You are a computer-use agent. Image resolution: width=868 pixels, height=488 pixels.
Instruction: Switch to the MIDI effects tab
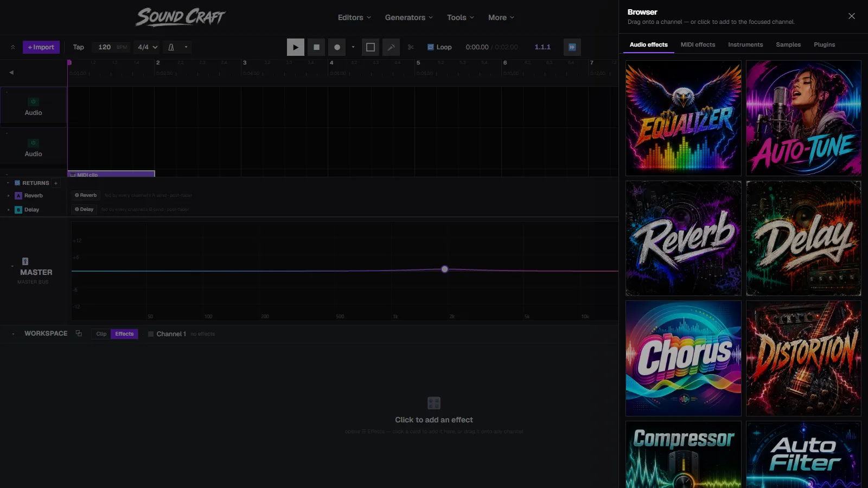698,44
